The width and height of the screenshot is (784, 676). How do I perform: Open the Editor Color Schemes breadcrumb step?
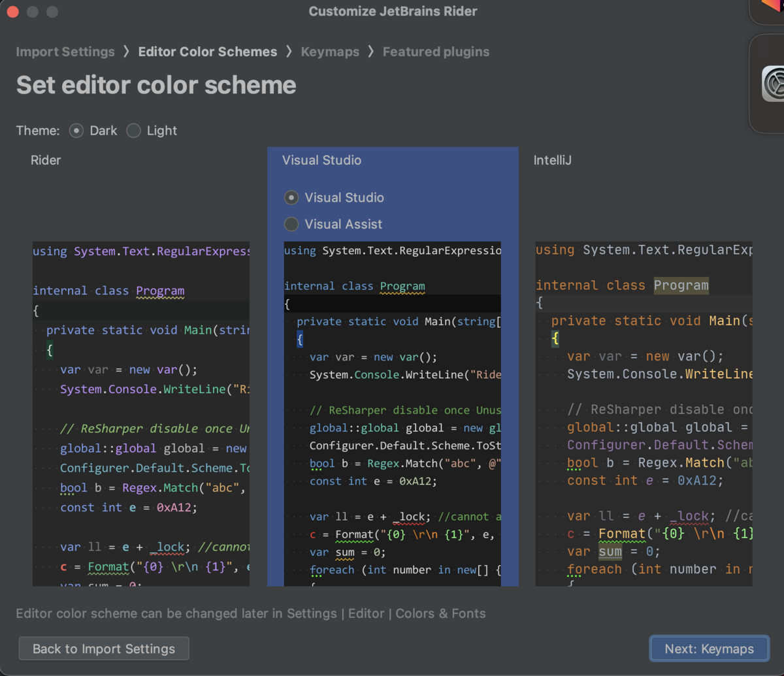pyautogui.click(x=208, y=52)
